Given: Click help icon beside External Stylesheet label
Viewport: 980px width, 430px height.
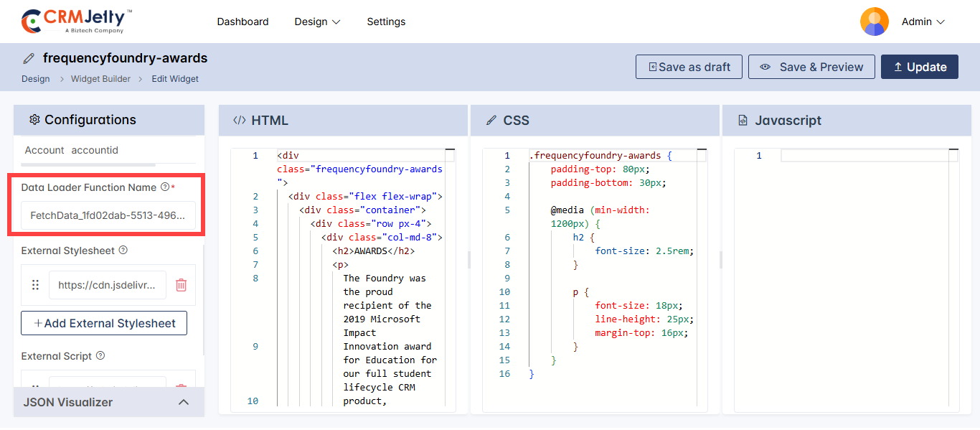Looking at the screenshot, I should point(123,251).
